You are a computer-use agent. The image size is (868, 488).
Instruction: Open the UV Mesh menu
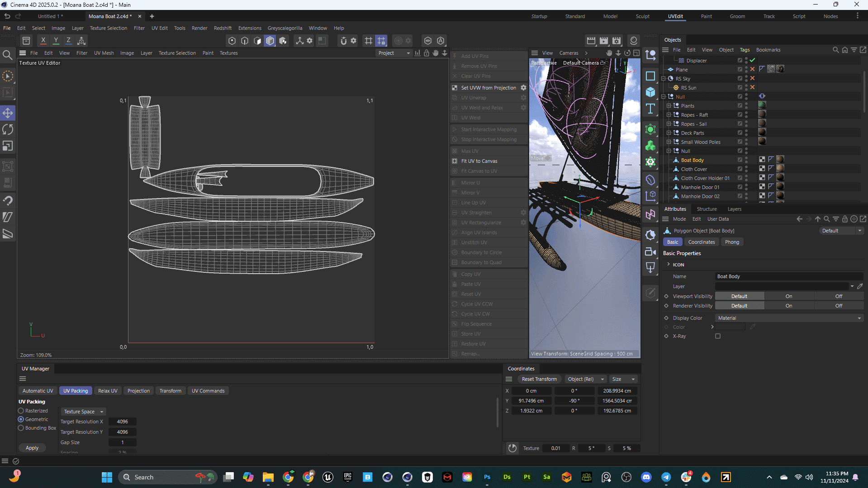pos(104,53)
